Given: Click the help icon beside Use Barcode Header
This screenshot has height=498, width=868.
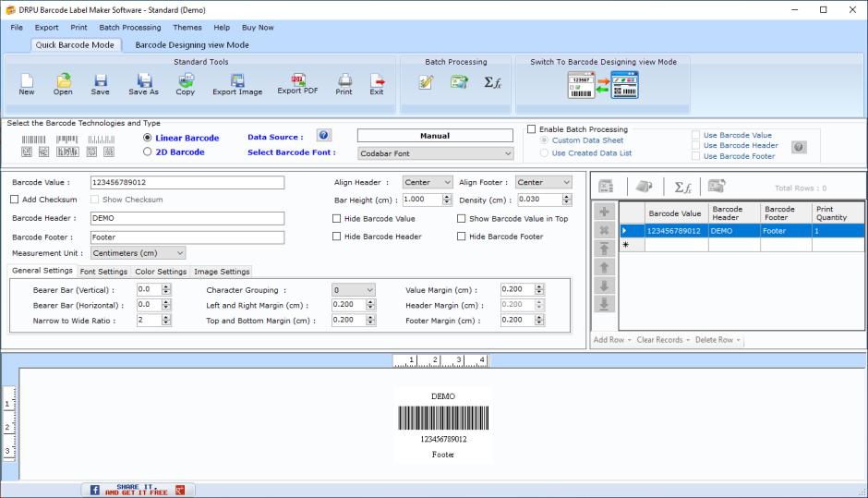Looking at the screenshot, I should (799, 147).
